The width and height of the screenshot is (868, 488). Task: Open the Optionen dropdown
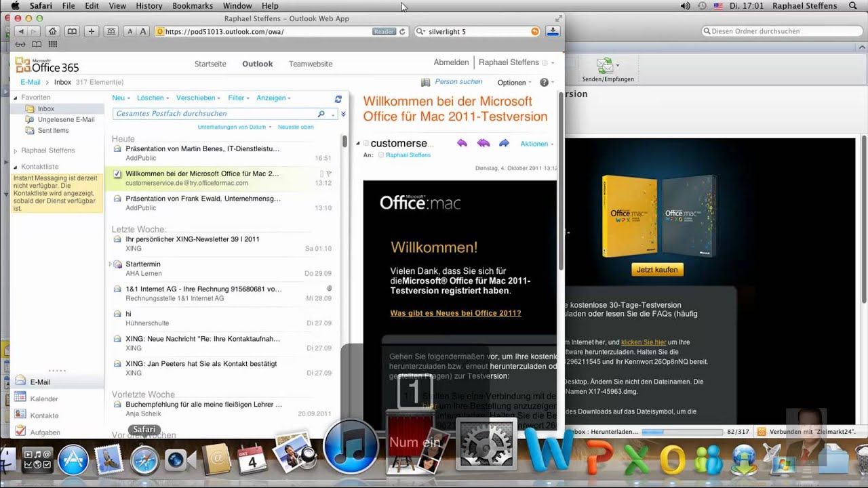pyautogui.click(x=515, y=83)
